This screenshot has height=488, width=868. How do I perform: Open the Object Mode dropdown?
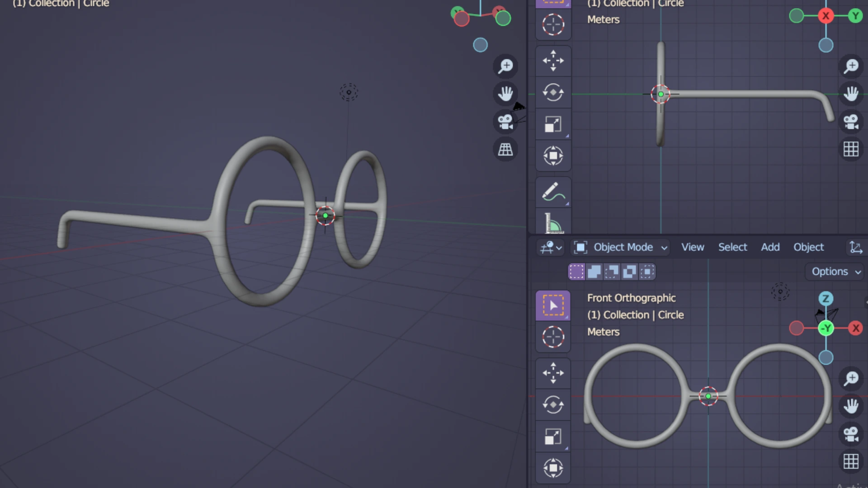[x=623, y=247]
